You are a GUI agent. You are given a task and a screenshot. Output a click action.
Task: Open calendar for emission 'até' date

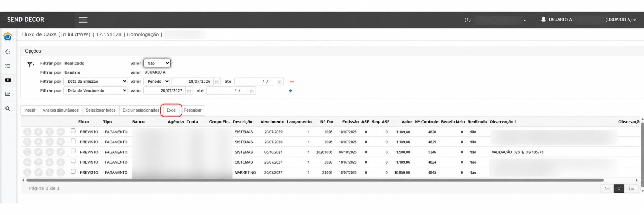click(280, 82)
